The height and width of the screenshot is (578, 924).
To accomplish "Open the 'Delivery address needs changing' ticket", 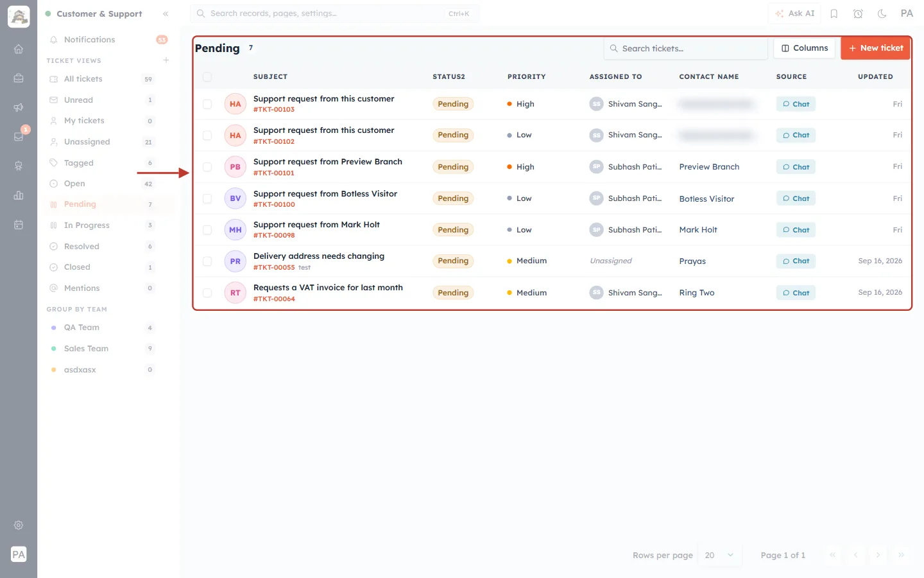I will (319, 256).
